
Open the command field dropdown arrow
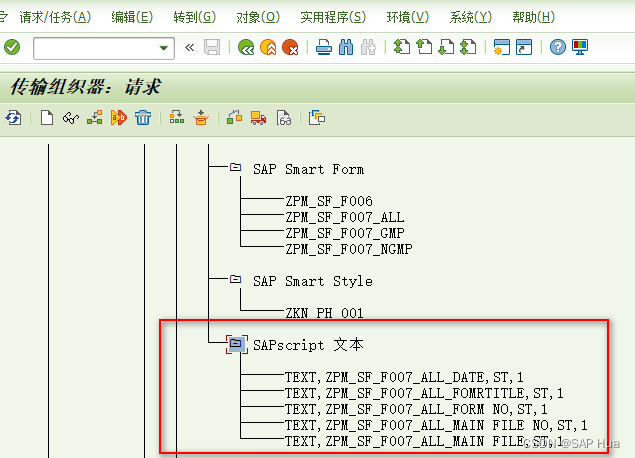164,48
